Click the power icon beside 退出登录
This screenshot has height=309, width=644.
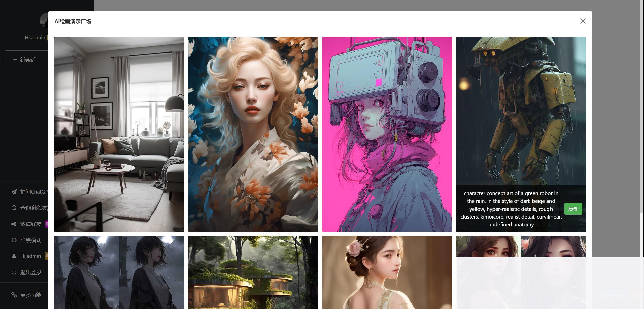click(14, 272)
